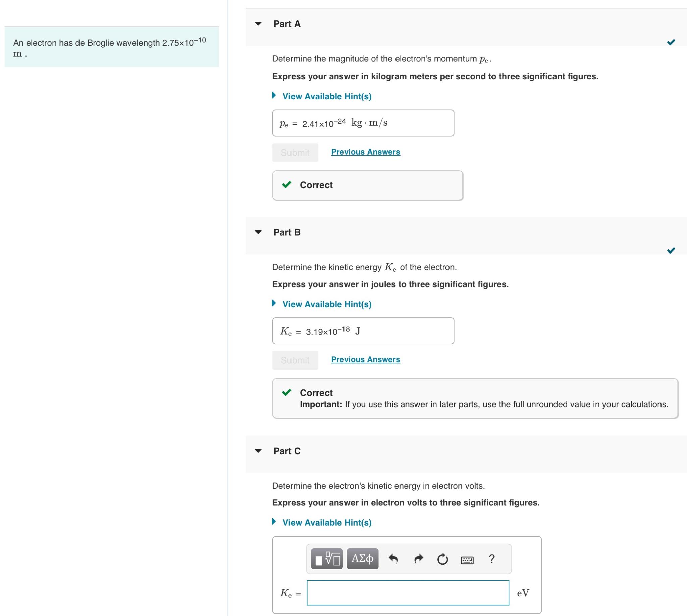Open the Greek symbols ΑΣφ palette
This screenshot has width=687, height=616.
(362, 559)
